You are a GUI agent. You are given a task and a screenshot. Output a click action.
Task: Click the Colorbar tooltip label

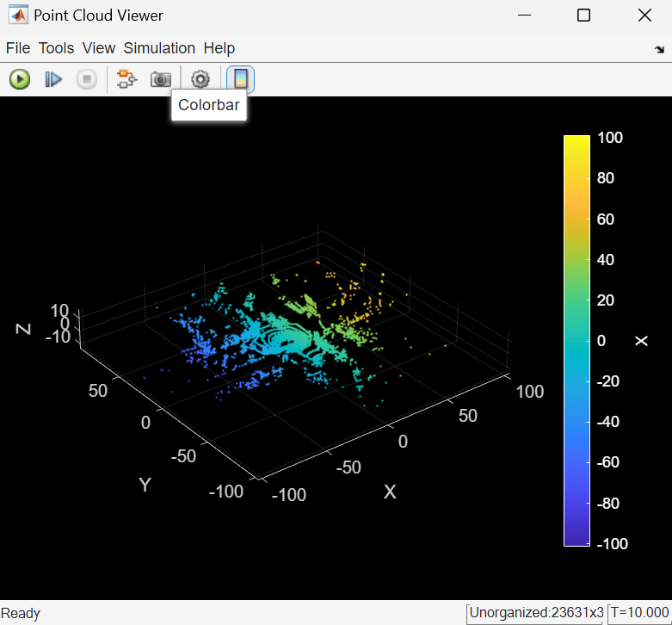[x=209, y=105]
